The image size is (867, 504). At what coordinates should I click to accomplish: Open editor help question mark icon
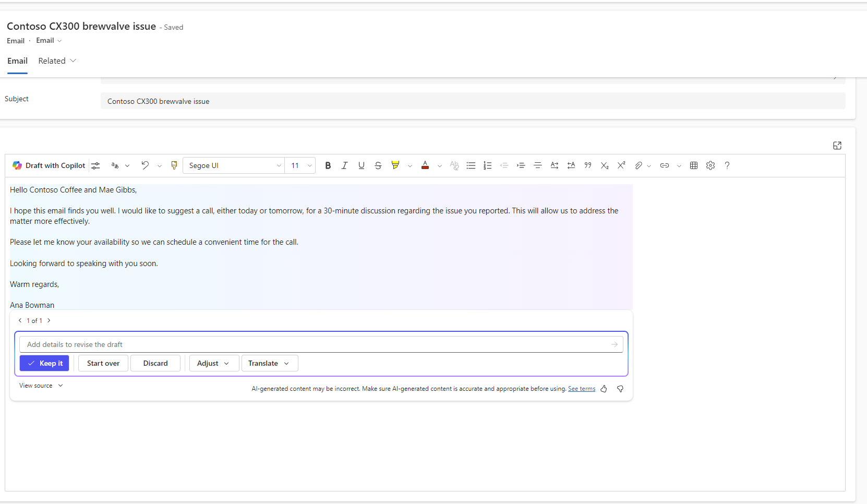[727, 165]
